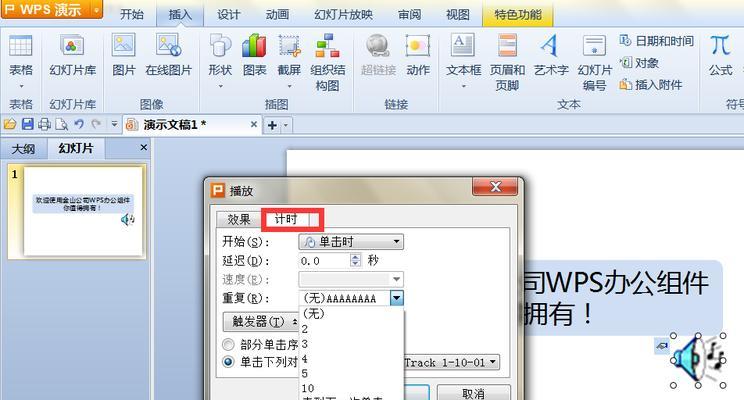Open the 审阅 ribbon tab
Viewport: 744px width, 400px height.
click(x=409, y=15)
